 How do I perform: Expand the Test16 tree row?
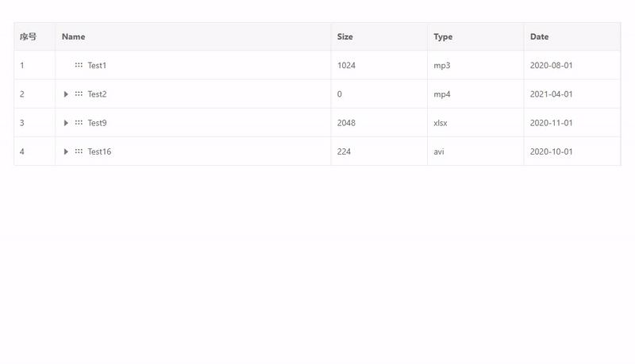[66, 151]
